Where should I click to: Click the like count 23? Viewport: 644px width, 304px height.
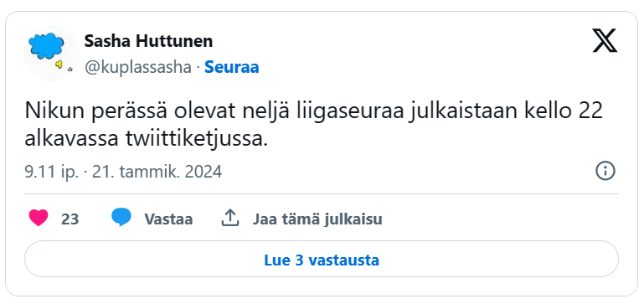point(70,219)
